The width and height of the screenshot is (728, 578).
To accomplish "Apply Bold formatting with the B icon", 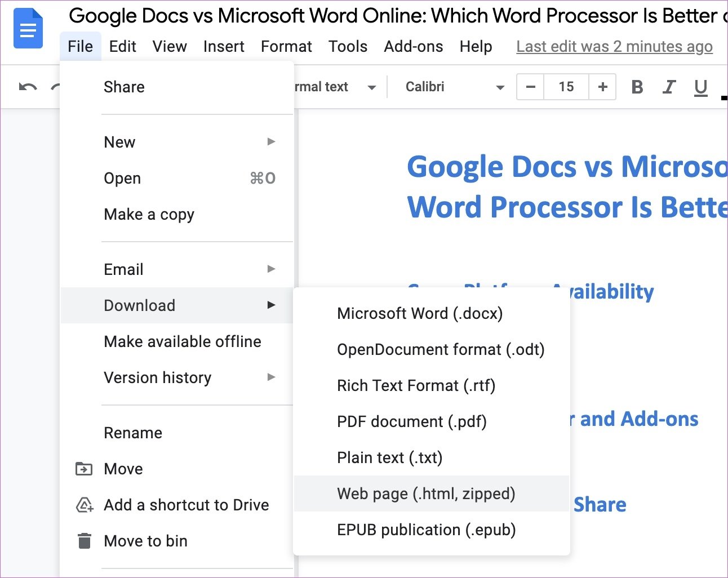I will pos(637,87).
